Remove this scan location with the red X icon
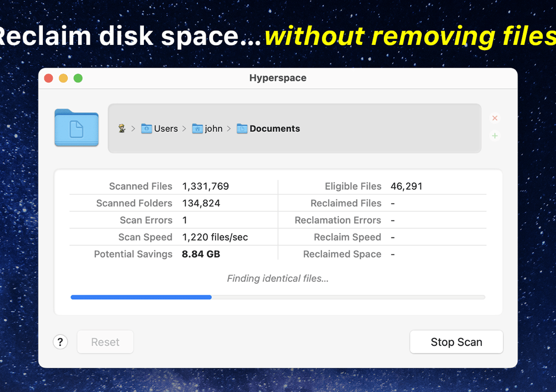 495,118
